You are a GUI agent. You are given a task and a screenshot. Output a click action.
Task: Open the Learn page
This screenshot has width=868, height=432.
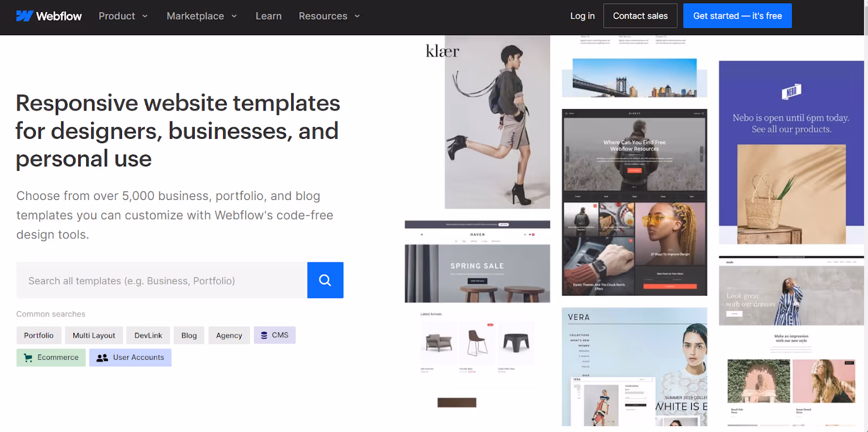pyautogui.click(x=269, y=16)
